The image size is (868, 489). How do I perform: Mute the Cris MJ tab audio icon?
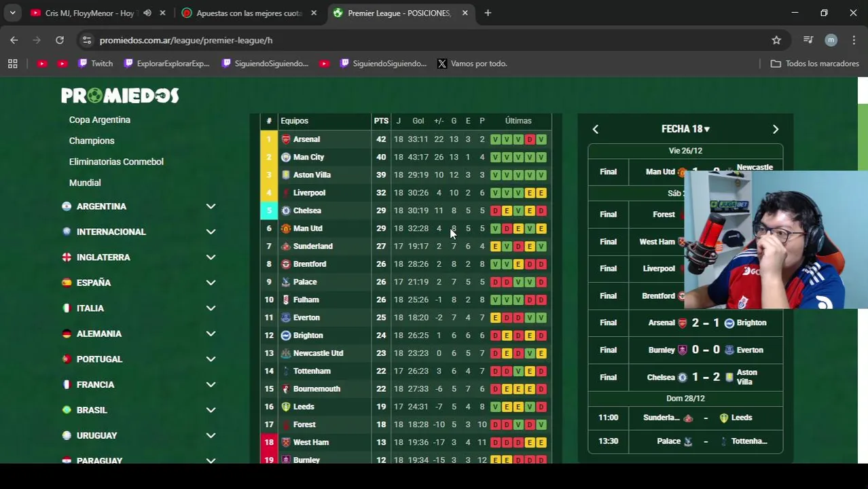tap(147, 13)
